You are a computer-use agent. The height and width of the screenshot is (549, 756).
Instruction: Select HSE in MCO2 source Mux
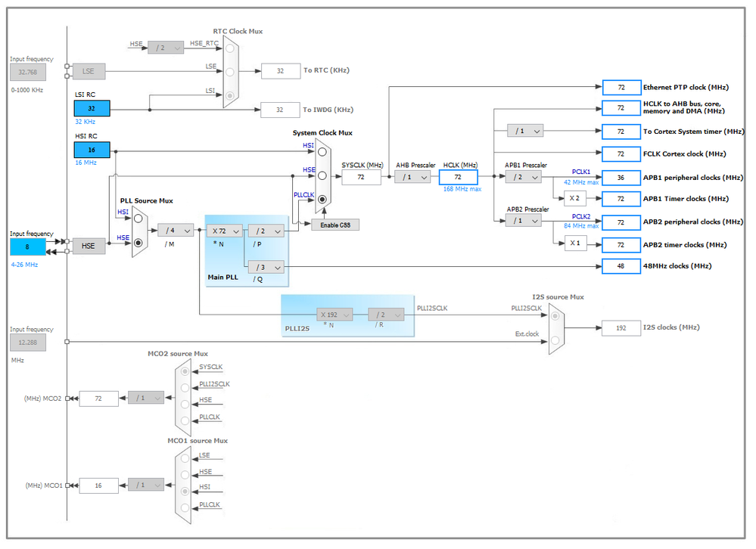185,404
